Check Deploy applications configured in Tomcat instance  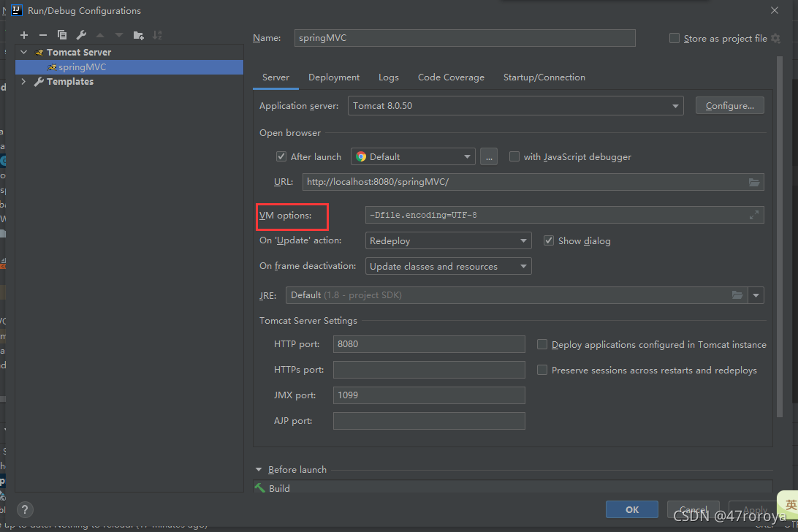(542, 345)
